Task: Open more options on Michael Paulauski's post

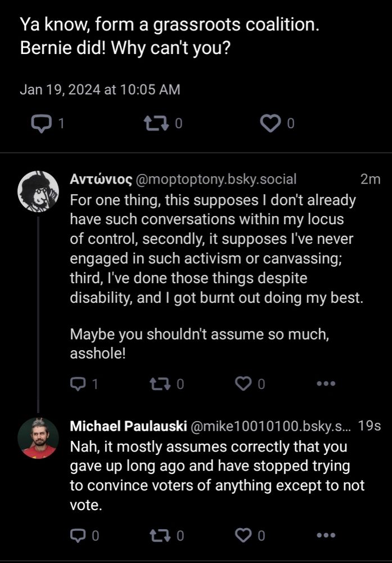Action: [326, 535]
